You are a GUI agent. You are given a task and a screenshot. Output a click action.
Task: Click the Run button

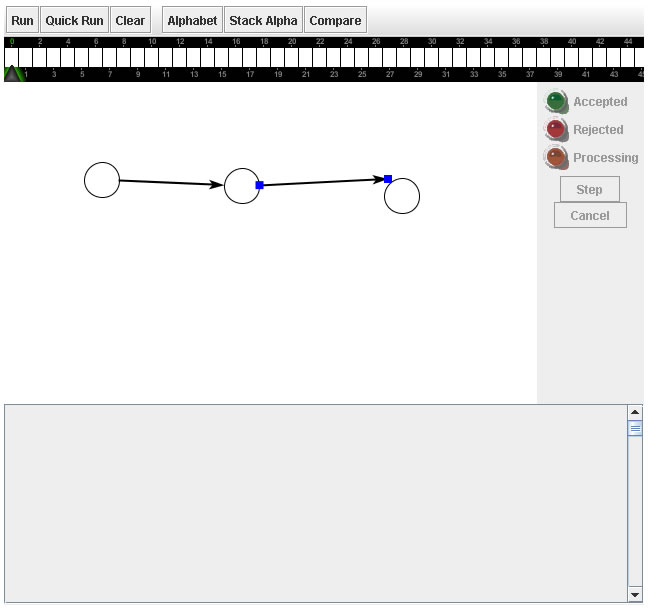pos(22,20)
